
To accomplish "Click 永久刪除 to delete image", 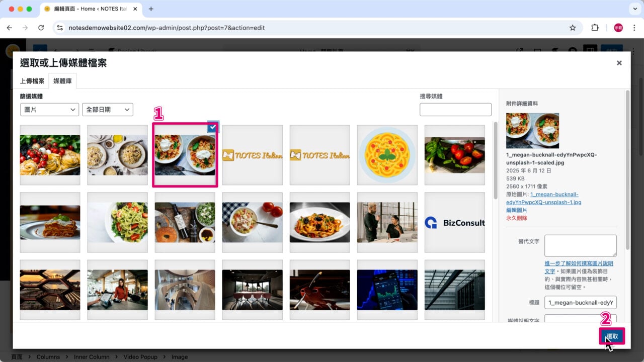I will tap(517, 218).
